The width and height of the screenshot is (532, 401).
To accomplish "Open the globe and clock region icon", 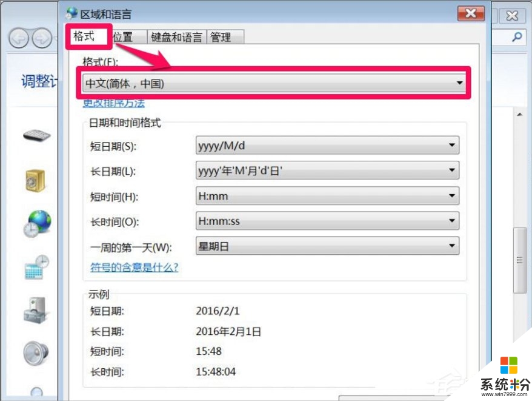I will (38, 223).
